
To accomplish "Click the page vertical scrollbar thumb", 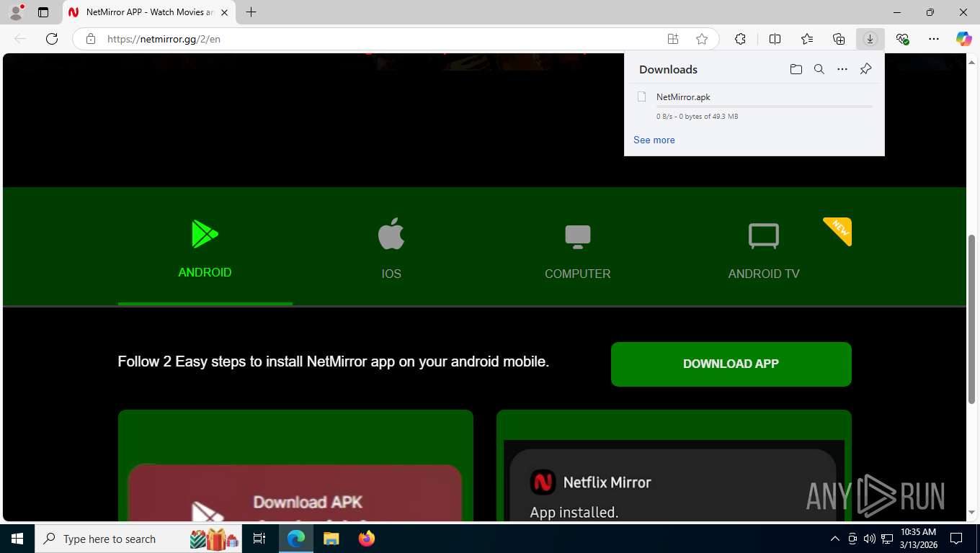I will [x=972, y=319].
